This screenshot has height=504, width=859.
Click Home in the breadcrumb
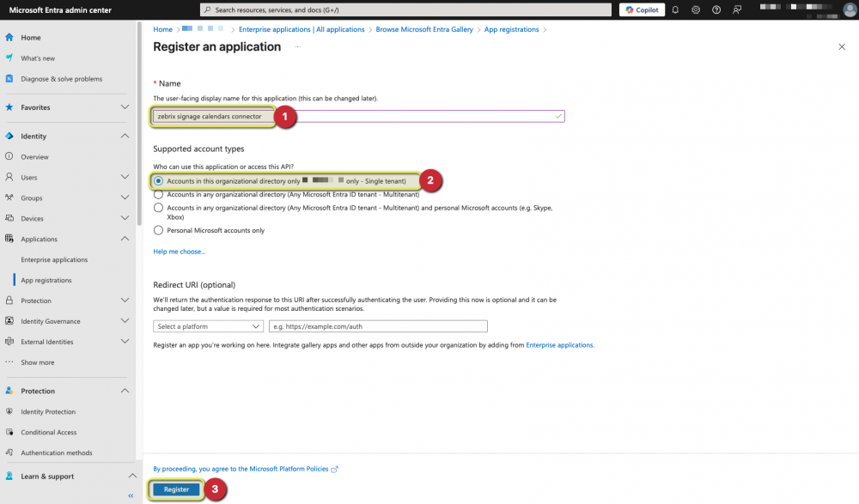tap(162, 29)
